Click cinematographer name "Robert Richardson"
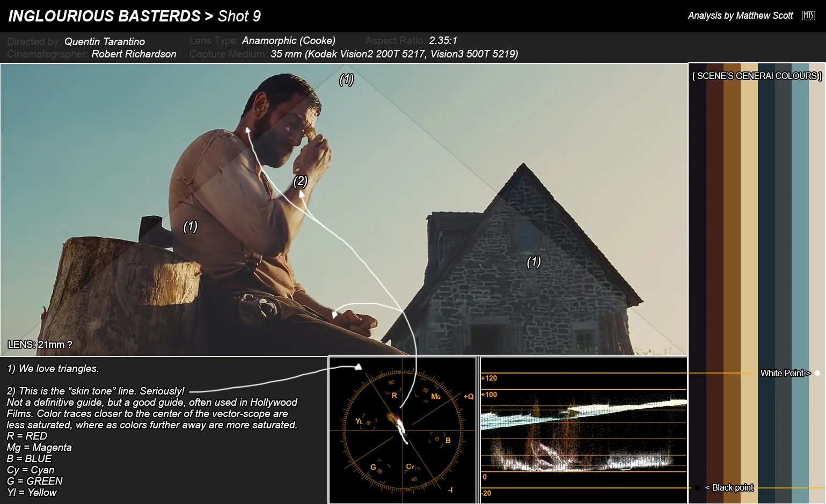Image resolution: width=826 pixels, height=504 pixels. 134,54
